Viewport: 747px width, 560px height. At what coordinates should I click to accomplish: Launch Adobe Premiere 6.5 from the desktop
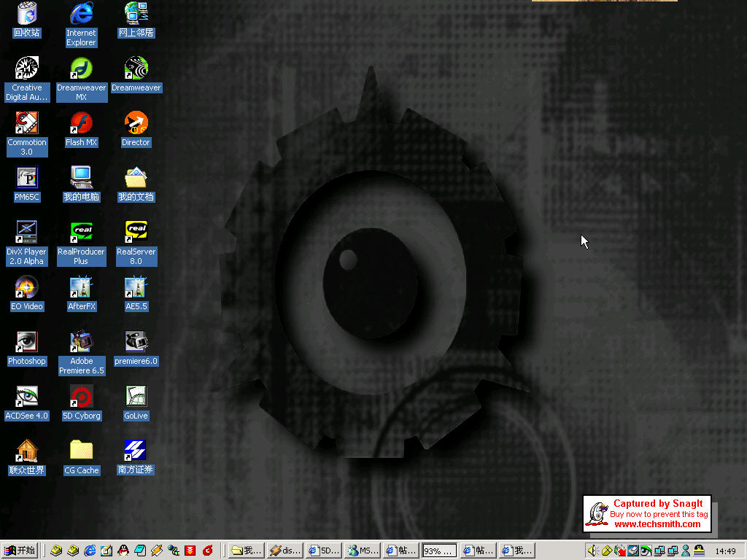(81, 341)
